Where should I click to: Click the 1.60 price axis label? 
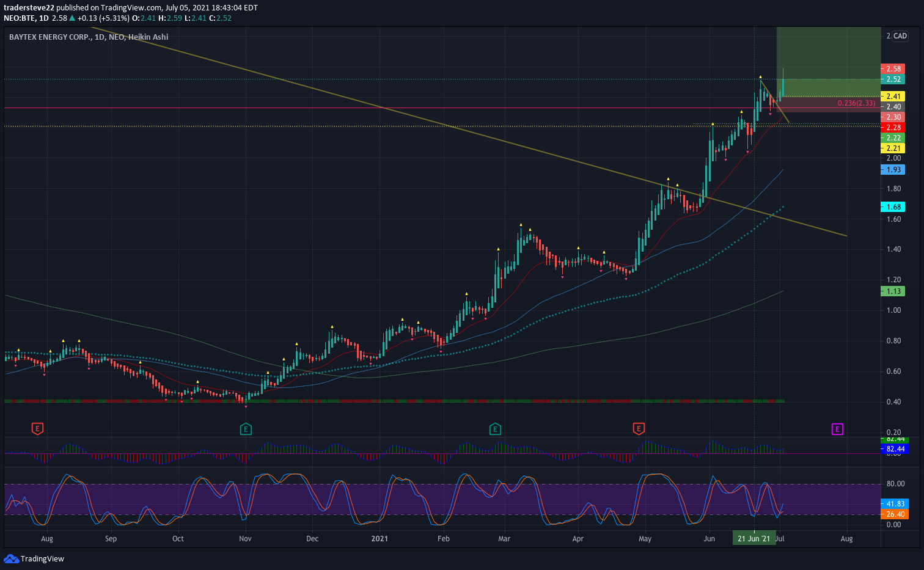tap(894, 219)
